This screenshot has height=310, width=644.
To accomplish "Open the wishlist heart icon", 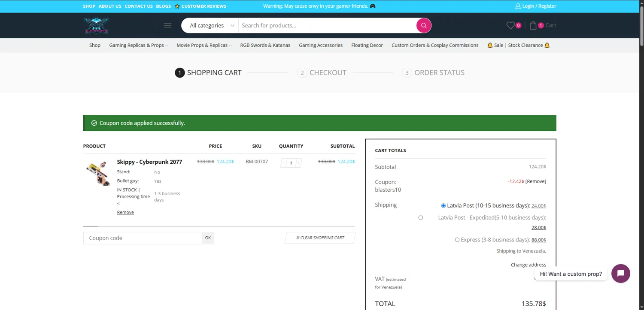I will [x=510, y=25].
